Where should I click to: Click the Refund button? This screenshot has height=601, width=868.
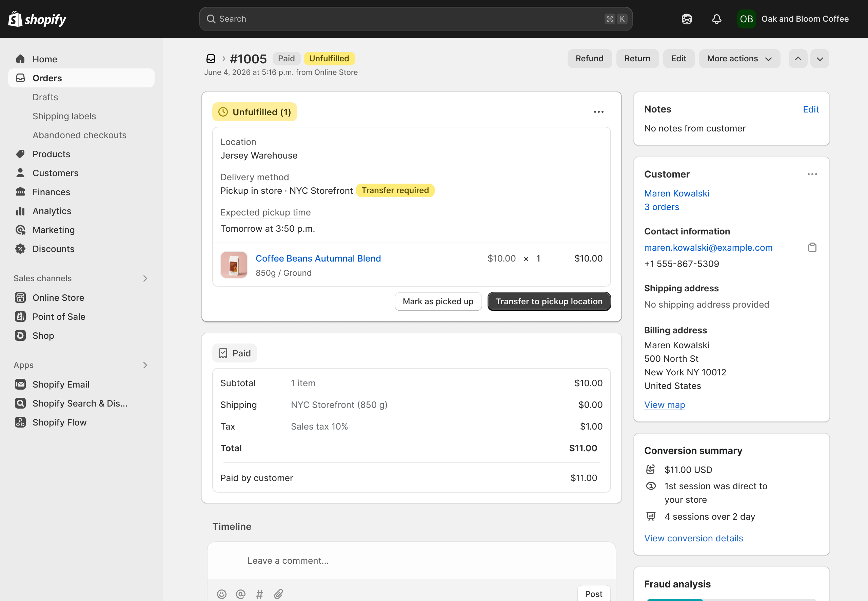point(590,59)
